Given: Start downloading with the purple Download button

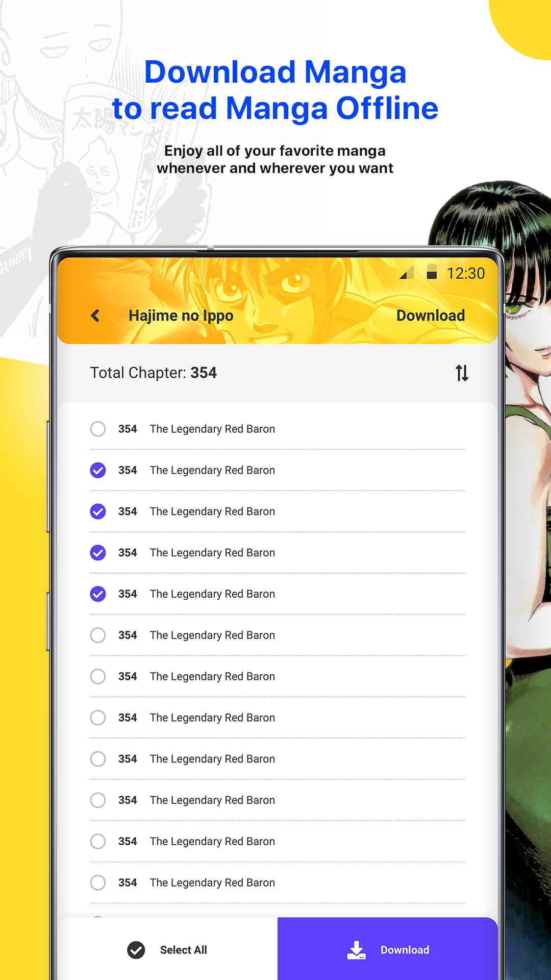Looking at the screenshot, I should click(x=388, y=948).
